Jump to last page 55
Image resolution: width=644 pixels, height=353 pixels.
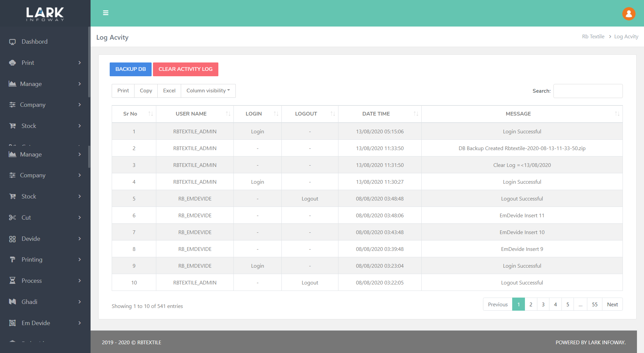click(595, 304)
